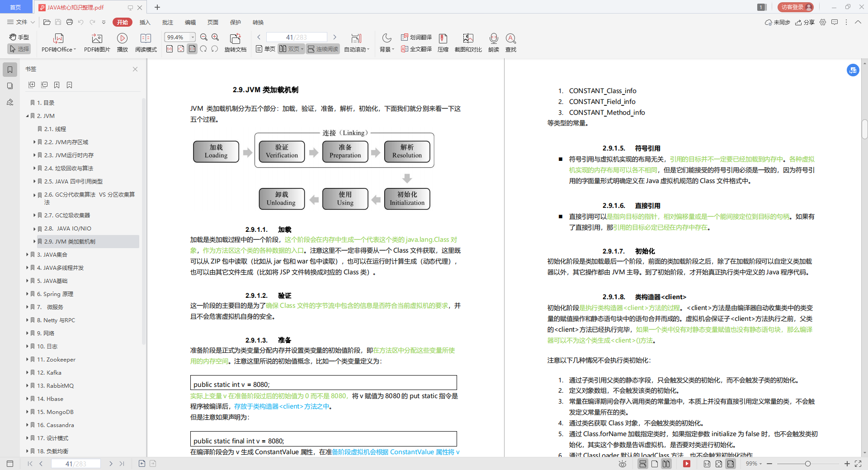
Task: Open the 查找 search tool
Action: tap(511, 42)
